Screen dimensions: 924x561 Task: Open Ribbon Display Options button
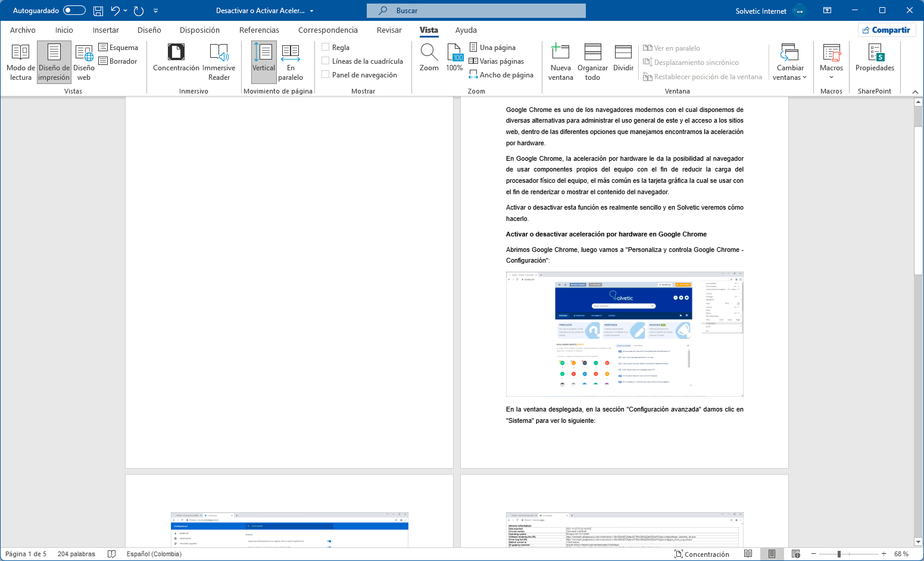pyautogui.click(x=827, y=11)
